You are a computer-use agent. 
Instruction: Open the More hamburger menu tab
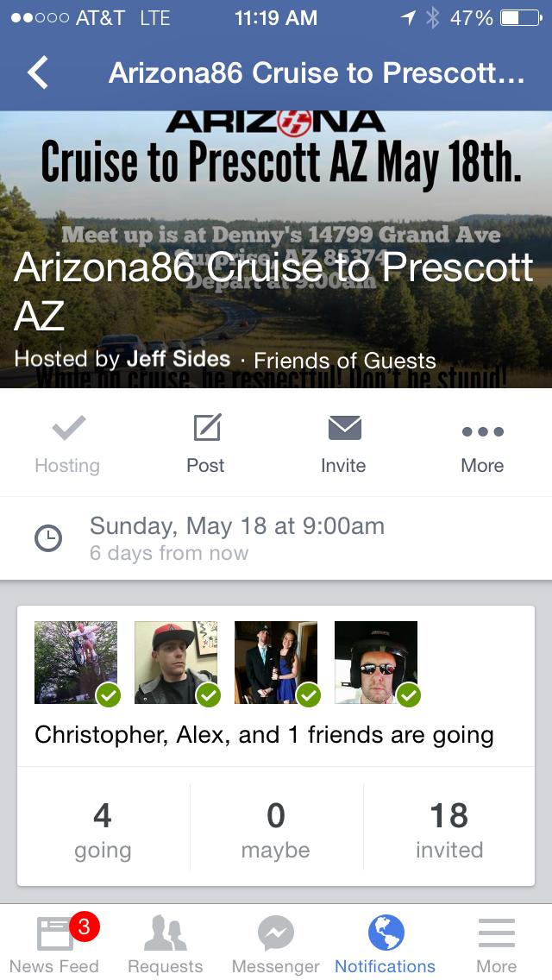tap(496, 943)
